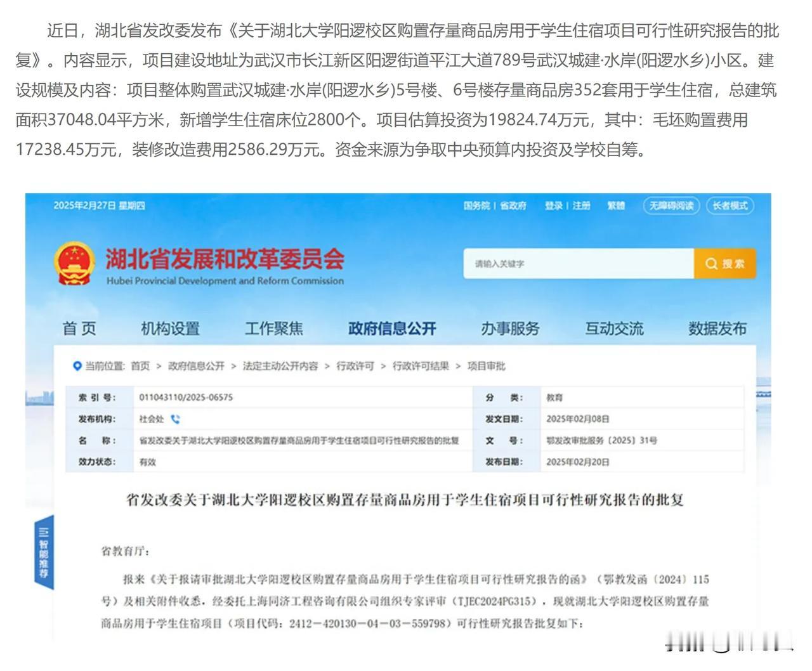Enable 长者模式 mode
The image size is (812, 671).
[x=730, y=205]
